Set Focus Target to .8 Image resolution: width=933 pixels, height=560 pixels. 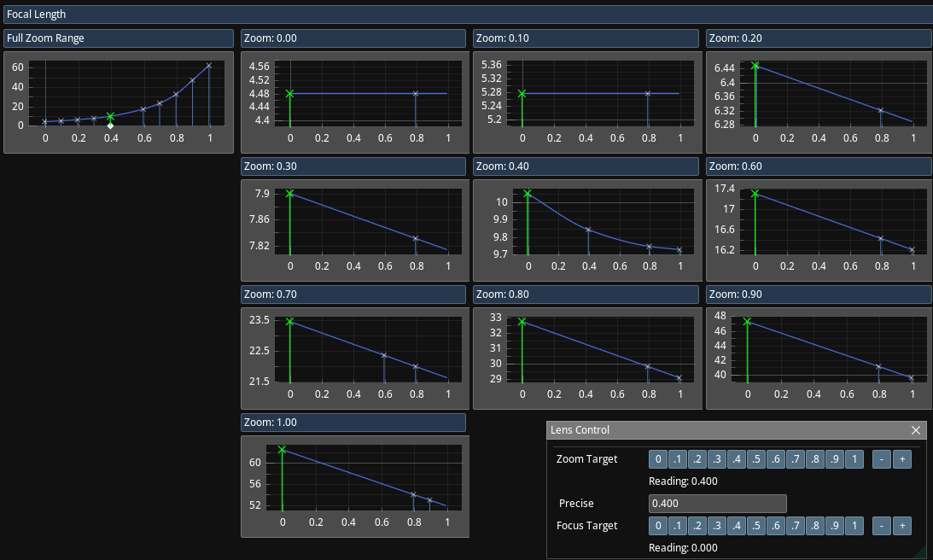pos(814,526)
